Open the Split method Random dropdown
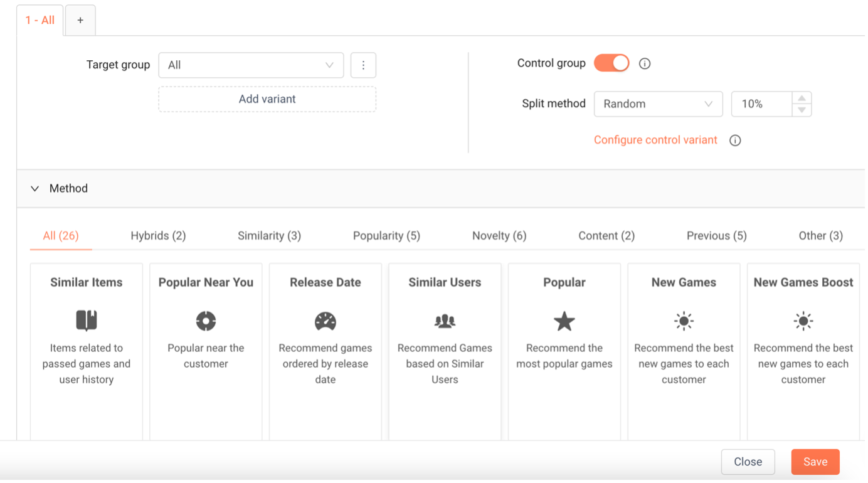868x483 pixels. pos(658,104)
